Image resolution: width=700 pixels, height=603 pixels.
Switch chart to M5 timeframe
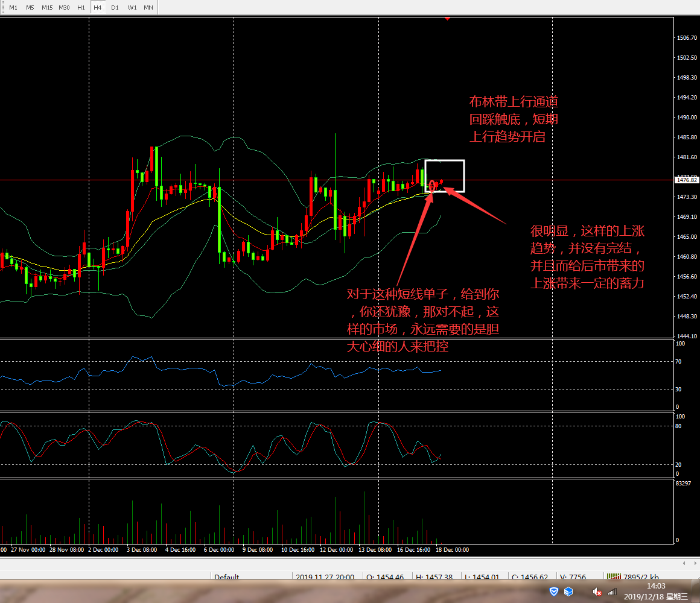point(30,7)
